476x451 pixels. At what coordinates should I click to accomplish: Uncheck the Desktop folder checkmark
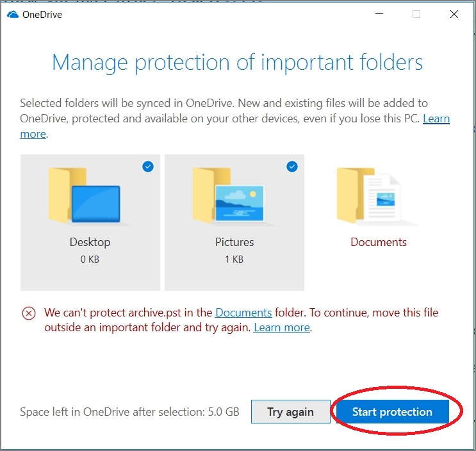[x=148, y=167]
